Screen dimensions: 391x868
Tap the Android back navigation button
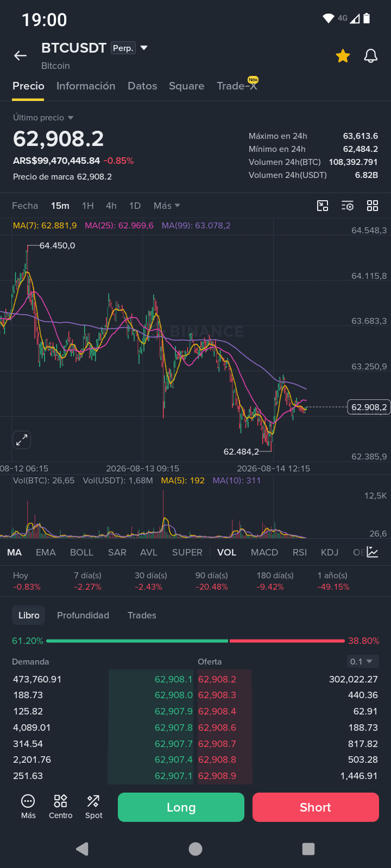click(x=82, y=849)
